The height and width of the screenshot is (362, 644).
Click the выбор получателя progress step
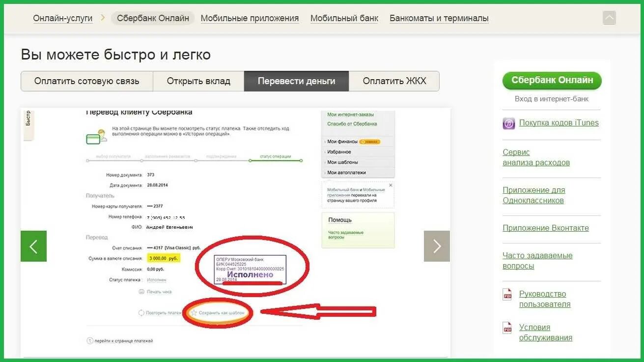point(113,156)
